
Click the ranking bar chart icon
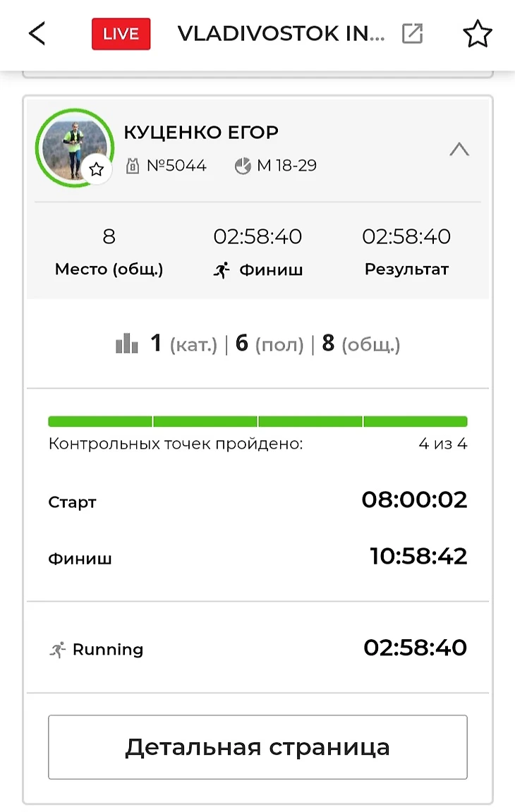point(127,344)
